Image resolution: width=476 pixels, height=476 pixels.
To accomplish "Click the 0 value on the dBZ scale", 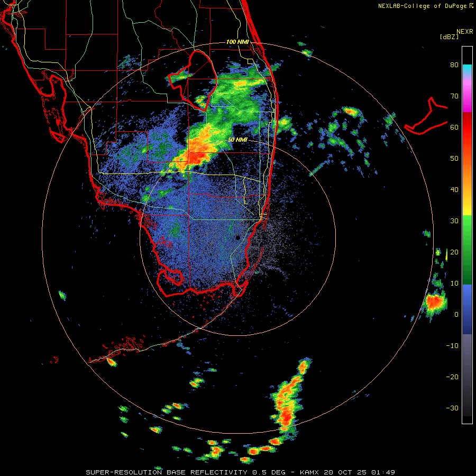I will click(456, 315).
